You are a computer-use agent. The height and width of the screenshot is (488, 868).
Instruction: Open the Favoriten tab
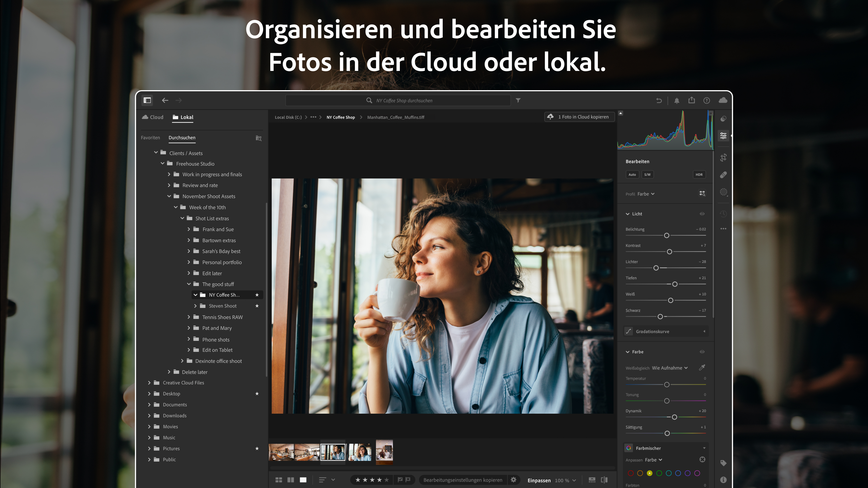tap(150, 138)
